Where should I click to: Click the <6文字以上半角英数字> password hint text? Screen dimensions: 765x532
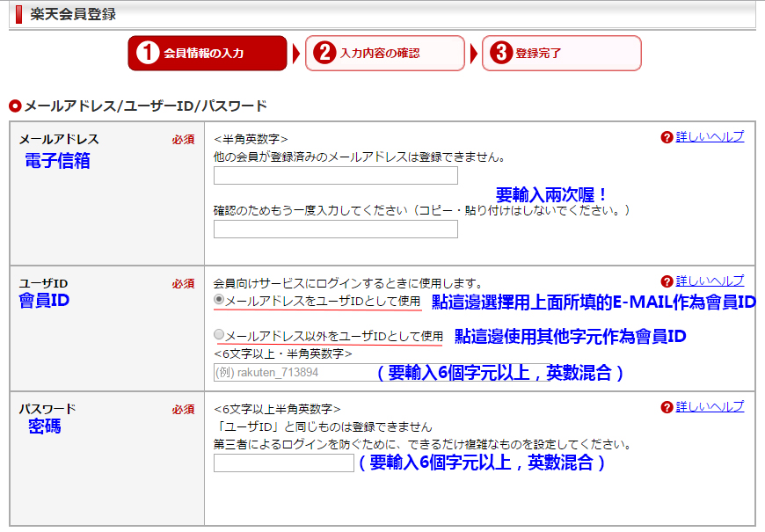(x=277, y=409)
